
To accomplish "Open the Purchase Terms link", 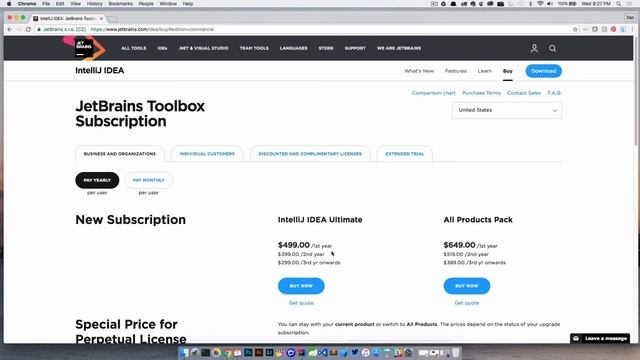I will click(481, 93).
